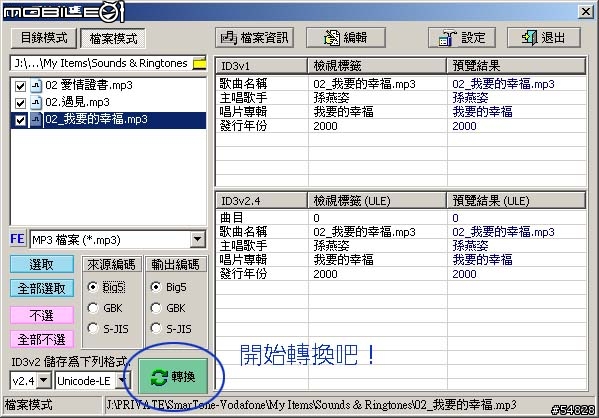Open the MP3 檔案 (*.mp3) file type dropdown
Image resolution: width=599 pixels, height=418 pixels.
pos(198,240)
